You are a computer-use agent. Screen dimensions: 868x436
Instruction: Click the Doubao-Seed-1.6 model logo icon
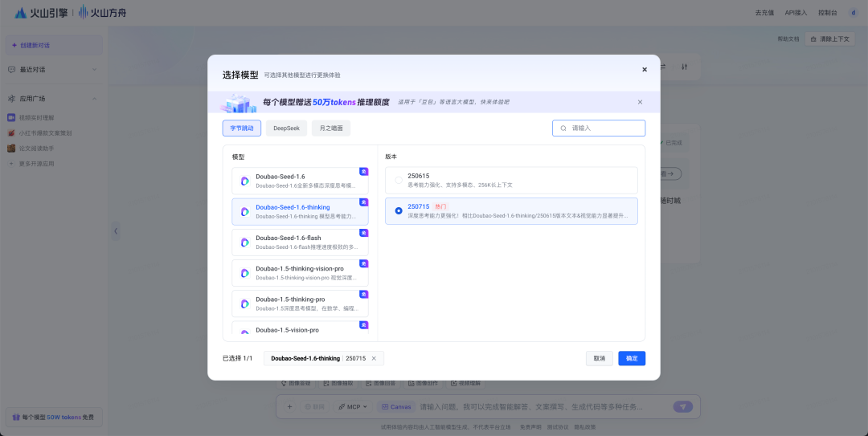(x=244, y=181)
